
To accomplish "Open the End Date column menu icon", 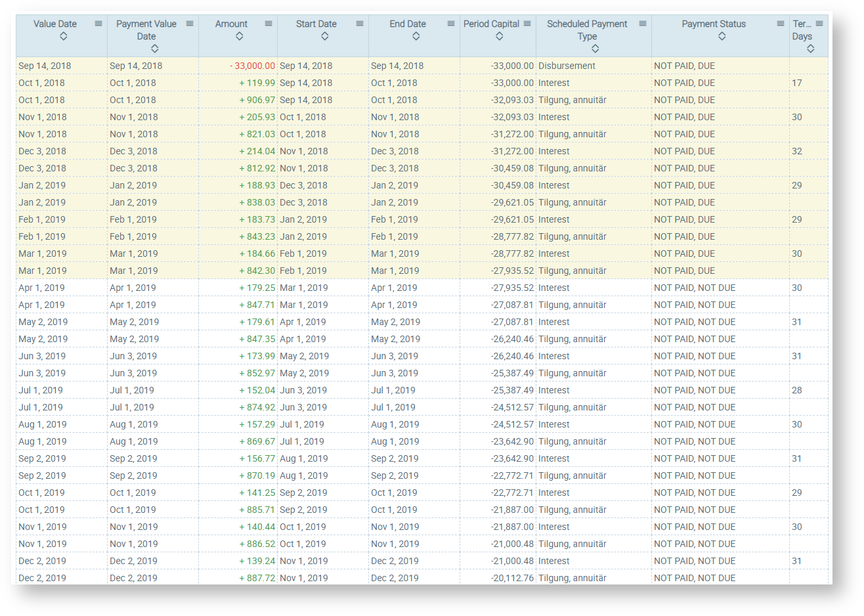I will pos(451,24).
